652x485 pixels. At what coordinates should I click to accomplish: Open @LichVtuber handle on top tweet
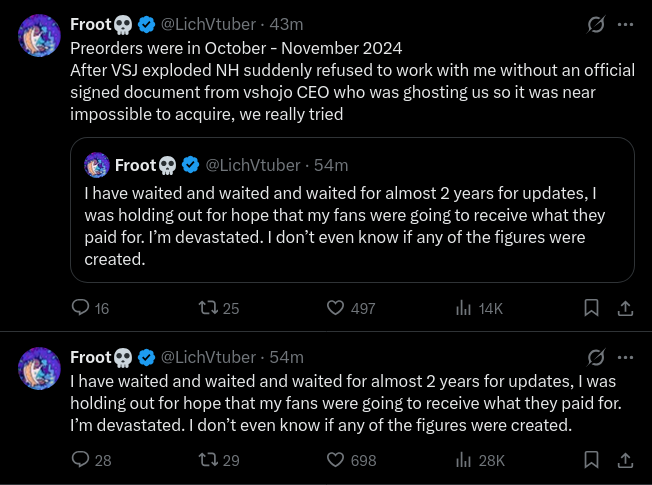[208, 25]
